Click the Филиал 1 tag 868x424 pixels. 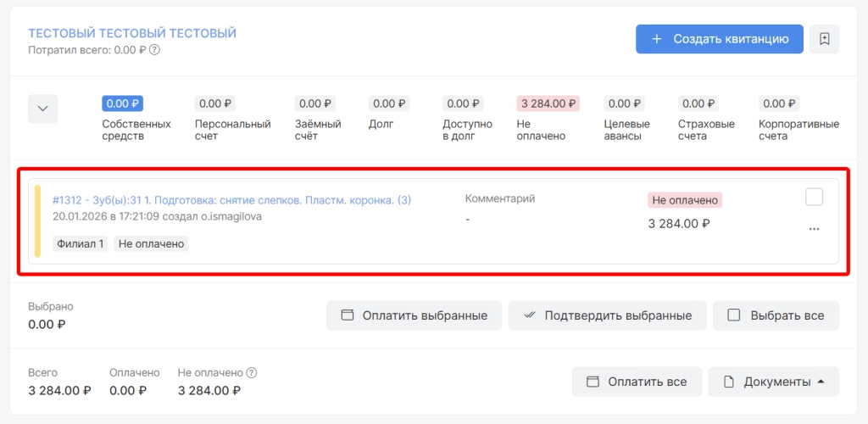81,243
